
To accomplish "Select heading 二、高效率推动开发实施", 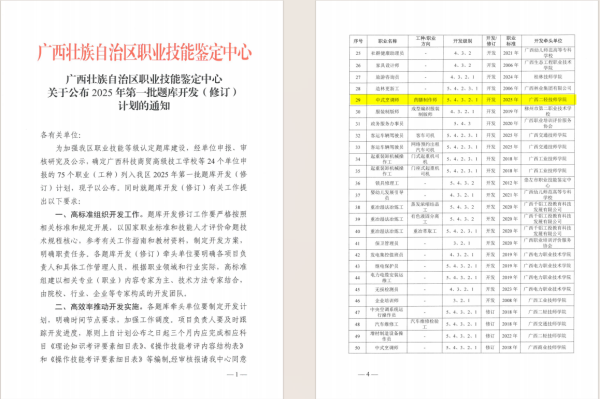I will [99, 307].
